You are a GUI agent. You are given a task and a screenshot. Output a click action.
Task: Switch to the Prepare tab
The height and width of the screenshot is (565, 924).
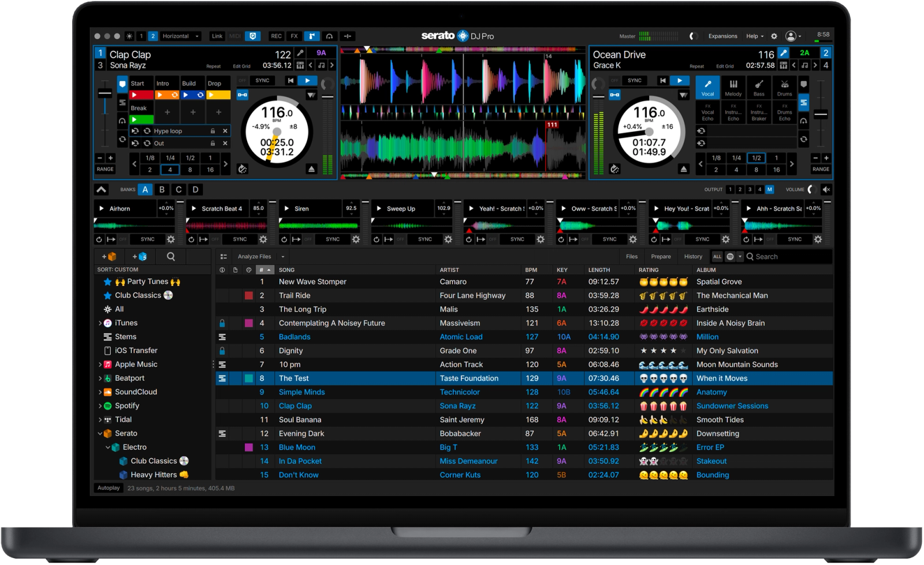(x=661, y=257)
